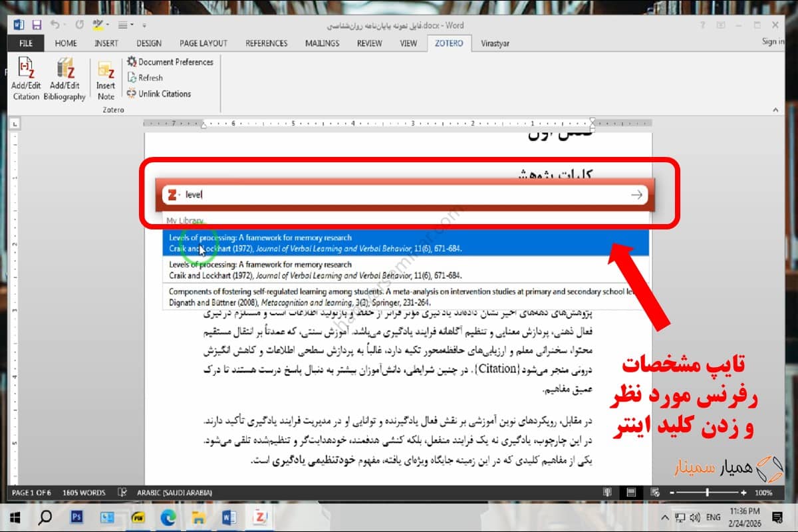Click the zoom slider handle
This screenshot has width=798, height=532.
(x=707, y=493)
